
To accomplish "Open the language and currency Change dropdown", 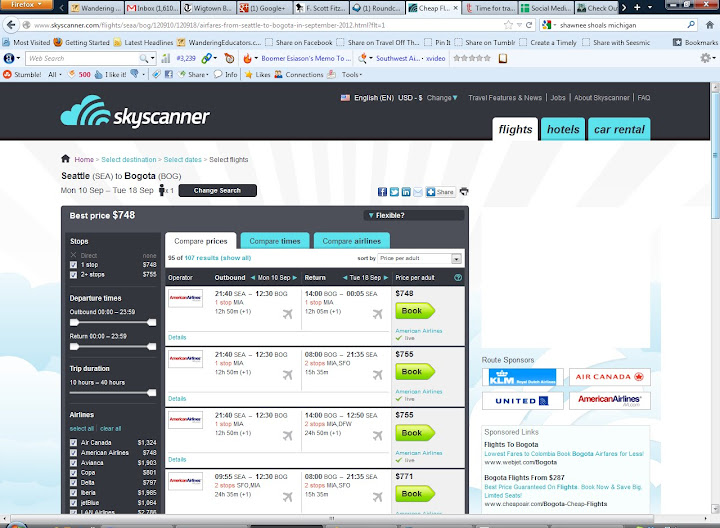I will [x=442, y=98].
